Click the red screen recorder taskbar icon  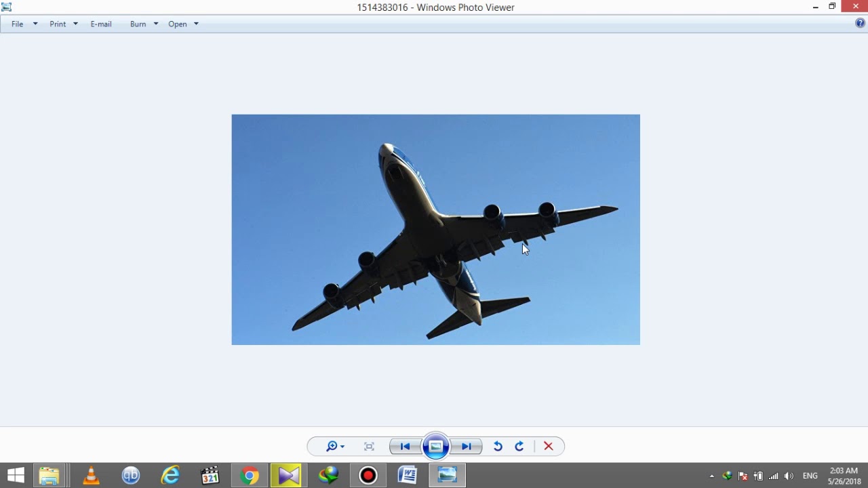[x=368, y=476]
